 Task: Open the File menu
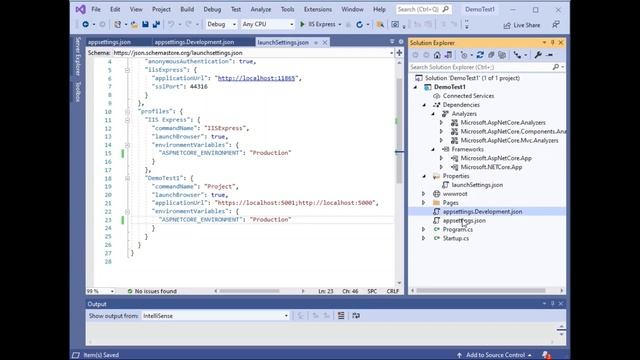[96, 9]
